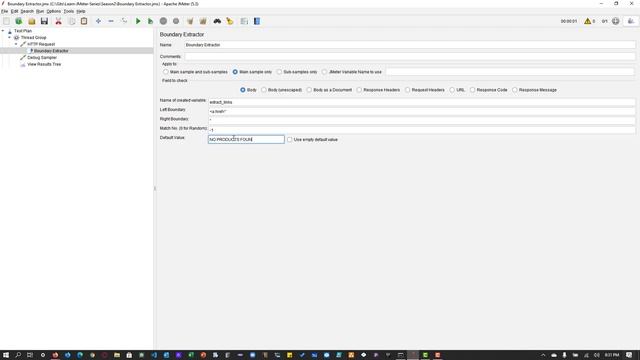Open the Run menu

(x=40, y=11)
